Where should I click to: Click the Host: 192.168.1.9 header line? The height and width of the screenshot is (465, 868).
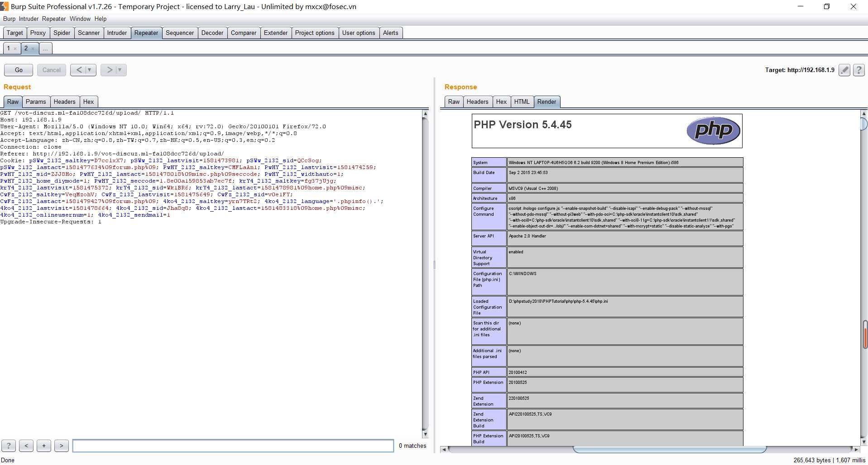coord(31,120)
